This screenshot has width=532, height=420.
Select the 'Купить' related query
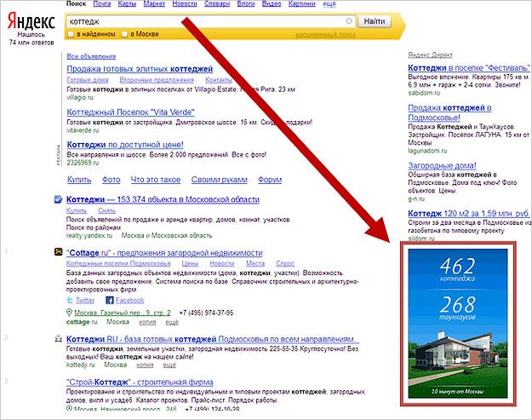click(79, 180)
